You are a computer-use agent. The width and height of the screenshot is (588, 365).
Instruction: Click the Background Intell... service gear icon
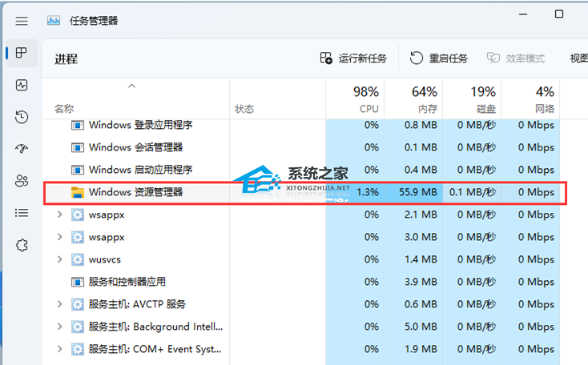pos(77,327)
